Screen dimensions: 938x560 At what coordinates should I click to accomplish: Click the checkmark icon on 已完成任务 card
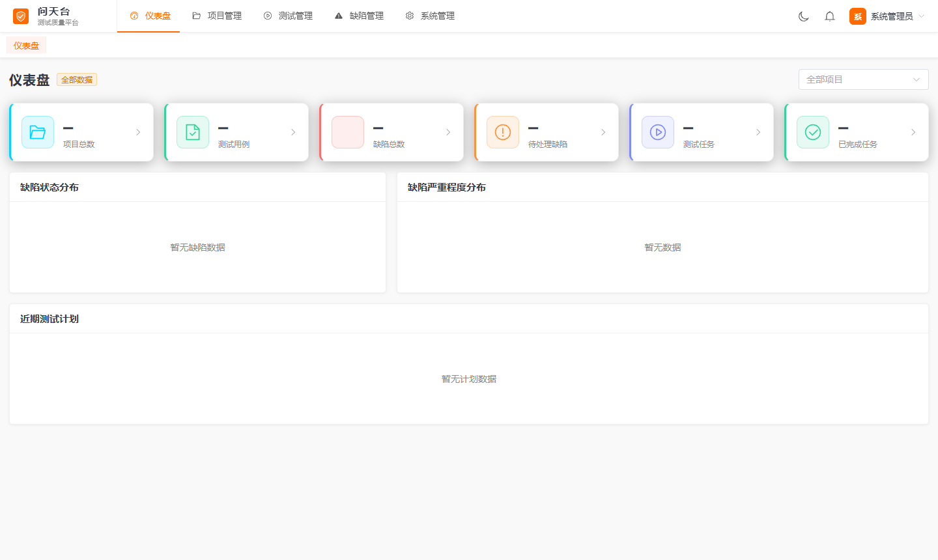click(813, 132)
